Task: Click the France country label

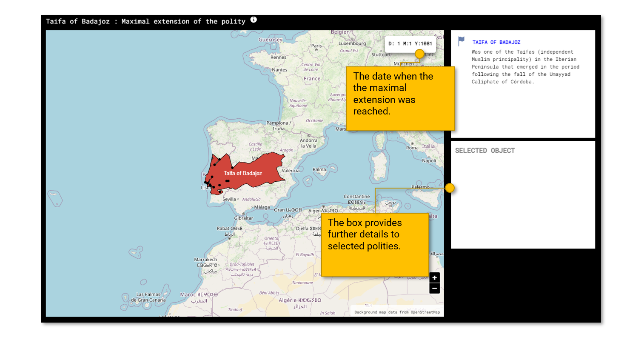Action: pyautogui.click(x=312, y=79)
